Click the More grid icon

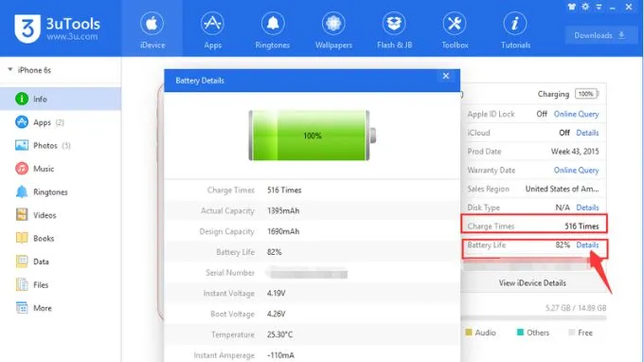22,307
